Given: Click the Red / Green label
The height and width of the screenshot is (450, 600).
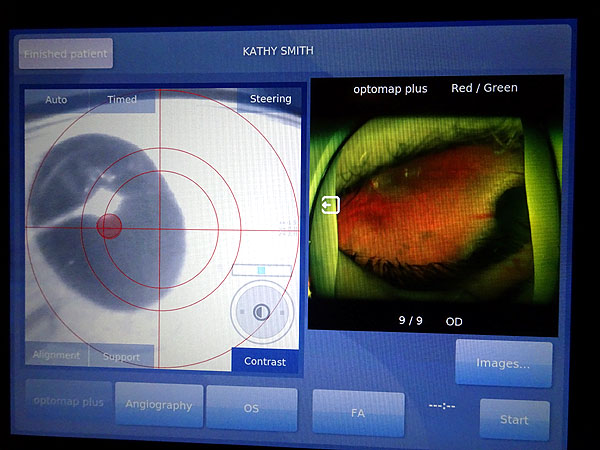Looking at the screenshot, I should (484, 88).
